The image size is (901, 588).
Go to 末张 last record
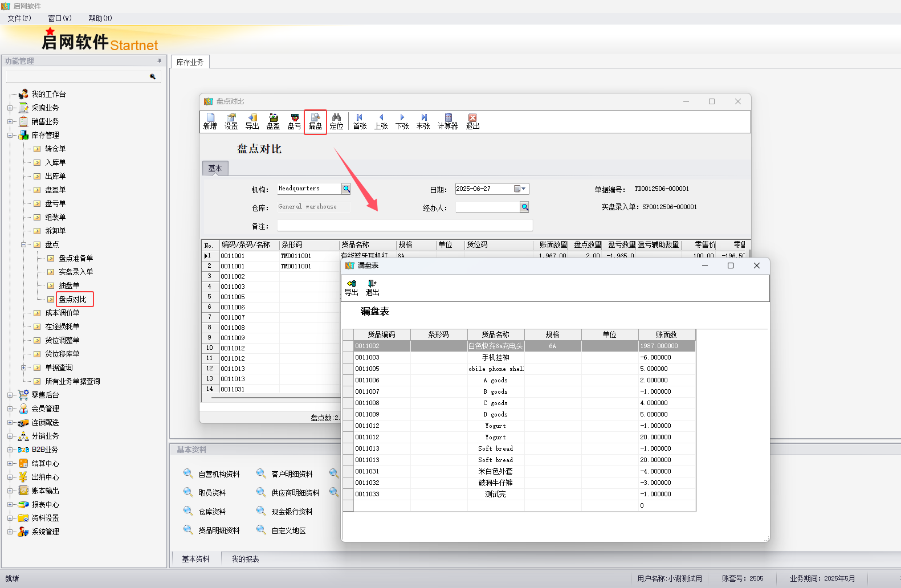coord(423,121)
